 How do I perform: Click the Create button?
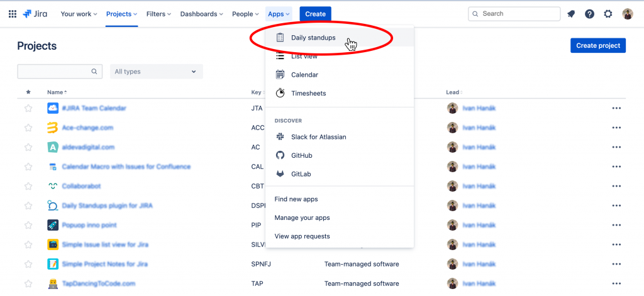(316, 14)
